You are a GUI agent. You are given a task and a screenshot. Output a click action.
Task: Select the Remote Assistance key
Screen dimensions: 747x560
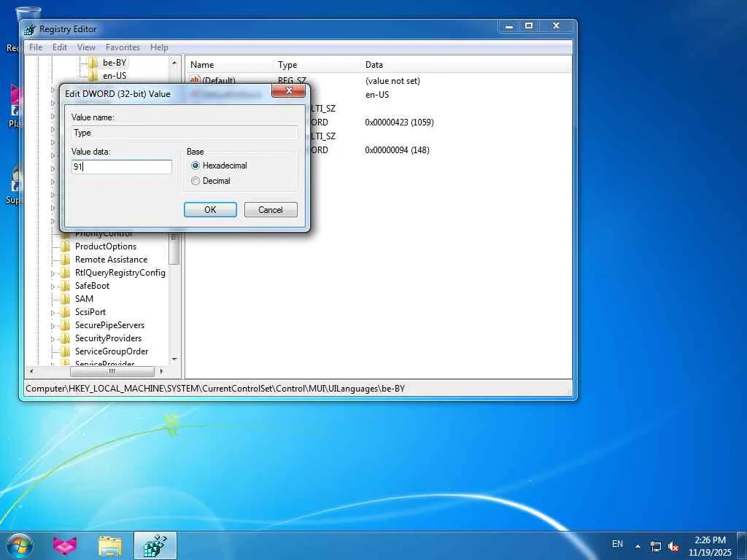(111, 260)
